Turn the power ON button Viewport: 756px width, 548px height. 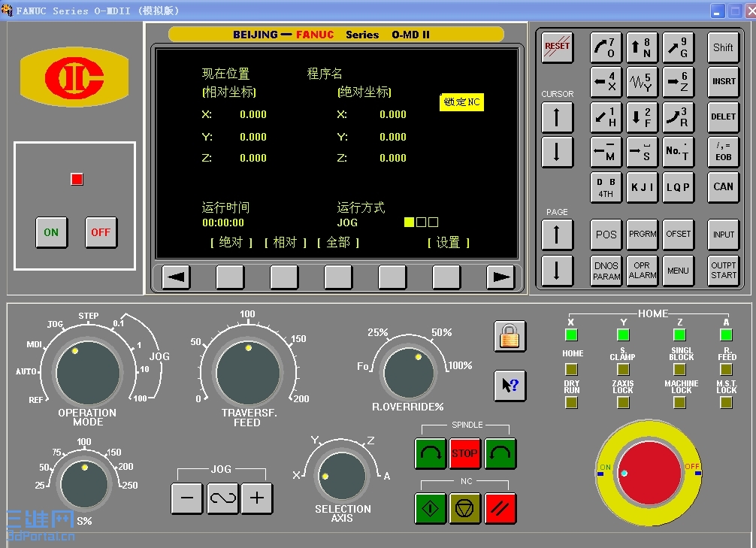click(x=51, y=232)
